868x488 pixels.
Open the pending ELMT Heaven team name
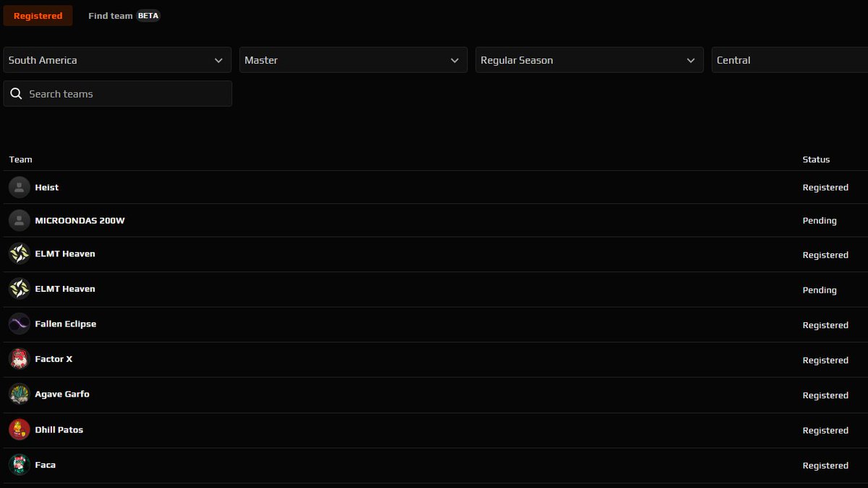click(65, 289)
